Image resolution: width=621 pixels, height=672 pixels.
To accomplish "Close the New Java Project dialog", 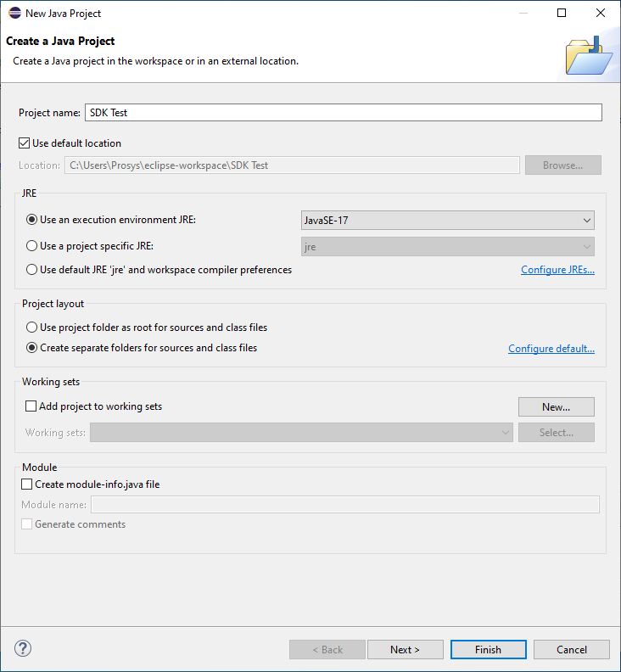I will coord(601,14).
